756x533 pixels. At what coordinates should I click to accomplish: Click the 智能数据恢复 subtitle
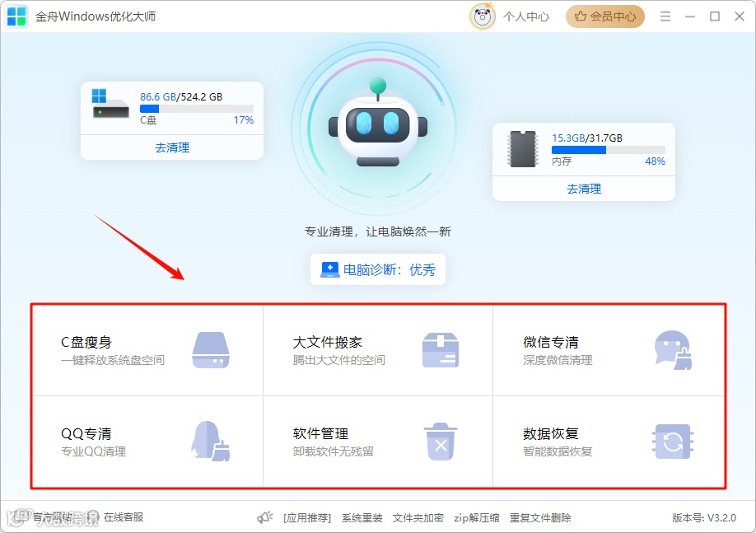[x=558, y=452]
